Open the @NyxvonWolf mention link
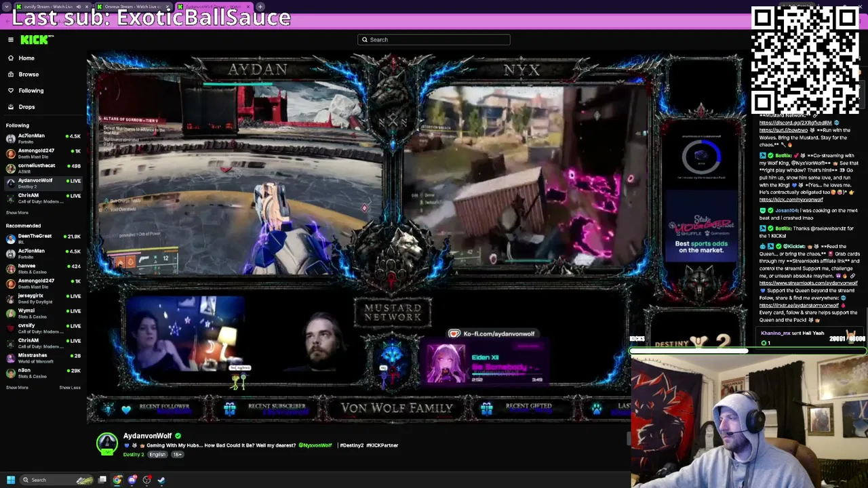This screenshot has height=488, width=868. [315, 445]
